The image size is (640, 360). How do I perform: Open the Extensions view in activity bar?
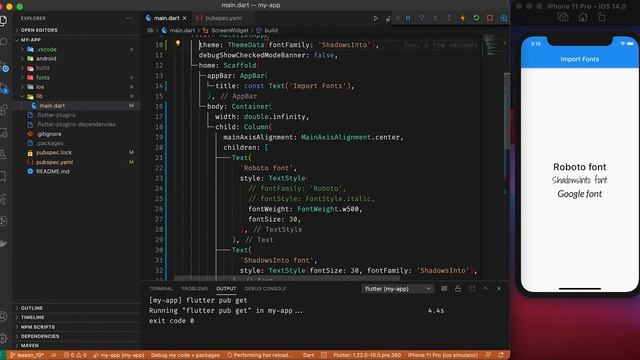pyautogui.click(x=3, y=110)
